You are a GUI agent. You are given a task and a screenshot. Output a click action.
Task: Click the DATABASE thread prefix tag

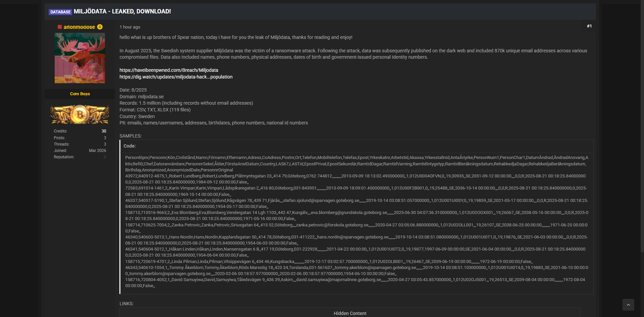(60, 12)
